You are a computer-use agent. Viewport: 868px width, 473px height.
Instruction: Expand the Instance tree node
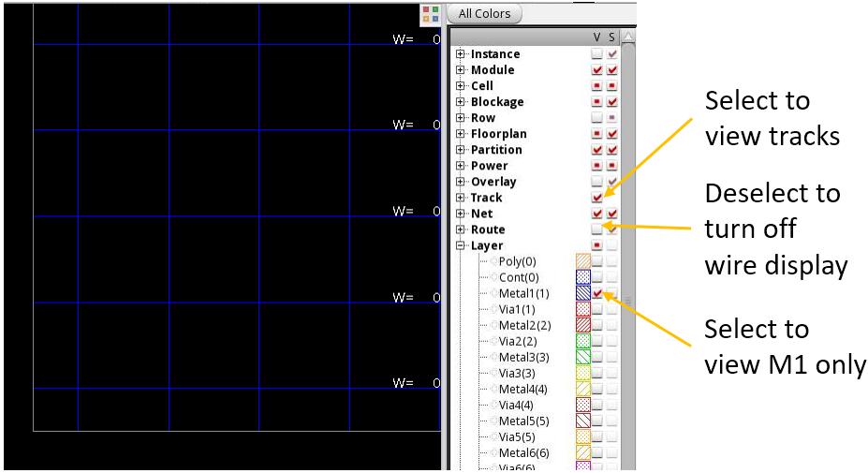[x=461, y=54]
